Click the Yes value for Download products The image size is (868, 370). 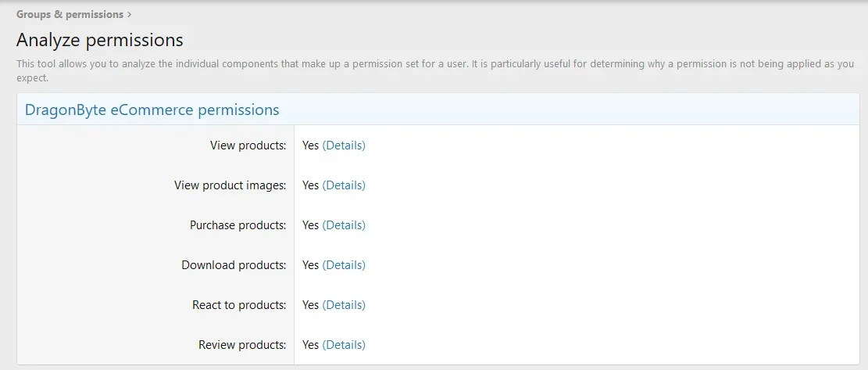click(x=310, y=264)
